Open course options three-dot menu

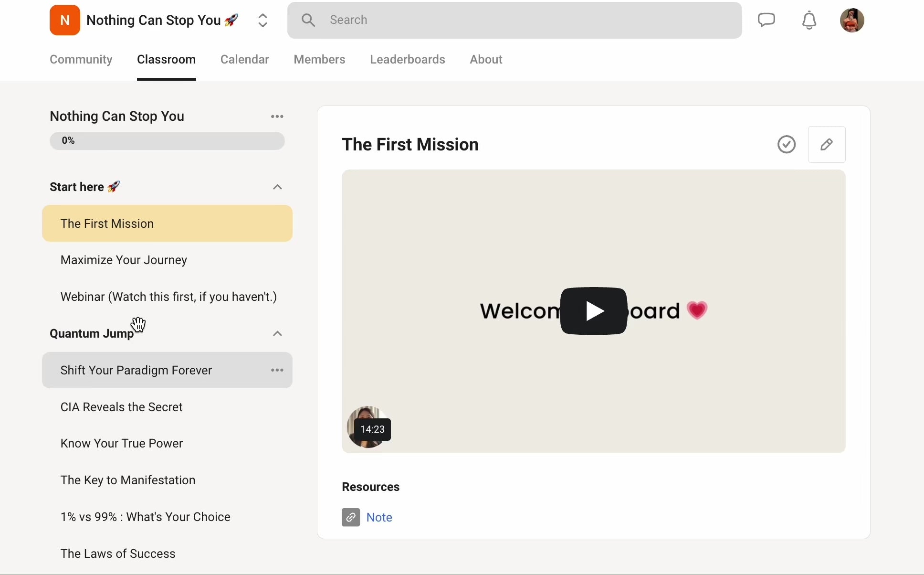point(277,117)
